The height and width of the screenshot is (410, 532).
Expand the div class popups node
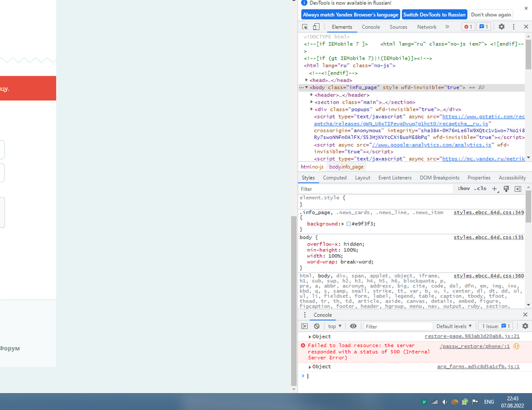(x=311, y=109)
